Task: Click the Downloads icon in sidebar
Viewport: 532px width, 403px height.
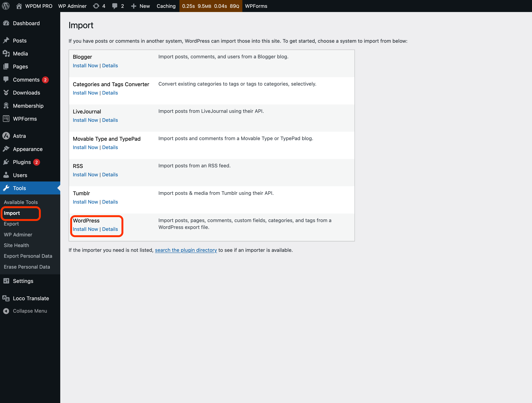Action: 6,93
